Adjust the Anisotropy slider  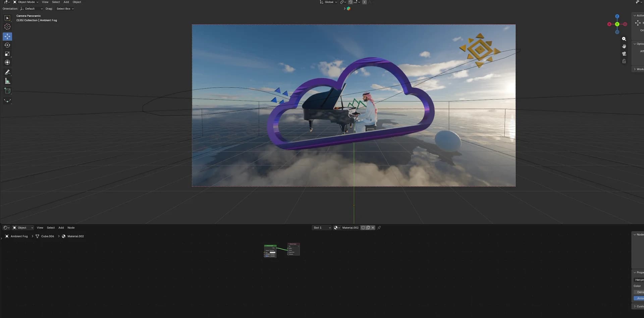639,298
